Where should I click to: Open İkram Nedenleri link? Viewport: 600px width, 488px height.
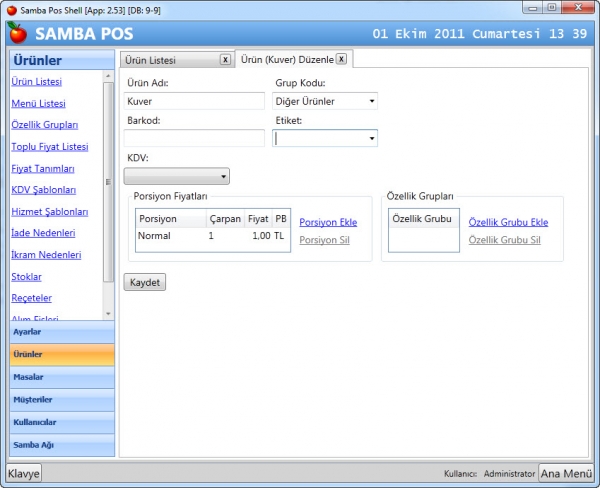tap(46, 255)
